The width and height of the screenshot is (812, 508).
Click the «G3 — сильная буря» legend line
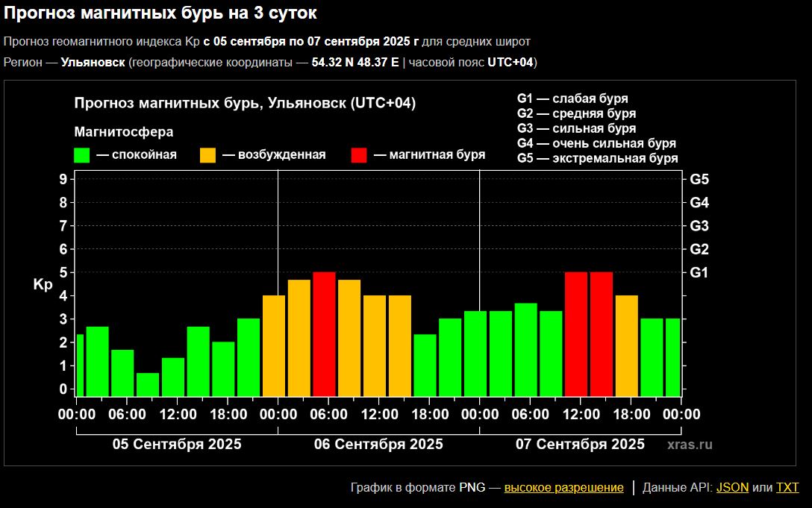click(575, 128)
